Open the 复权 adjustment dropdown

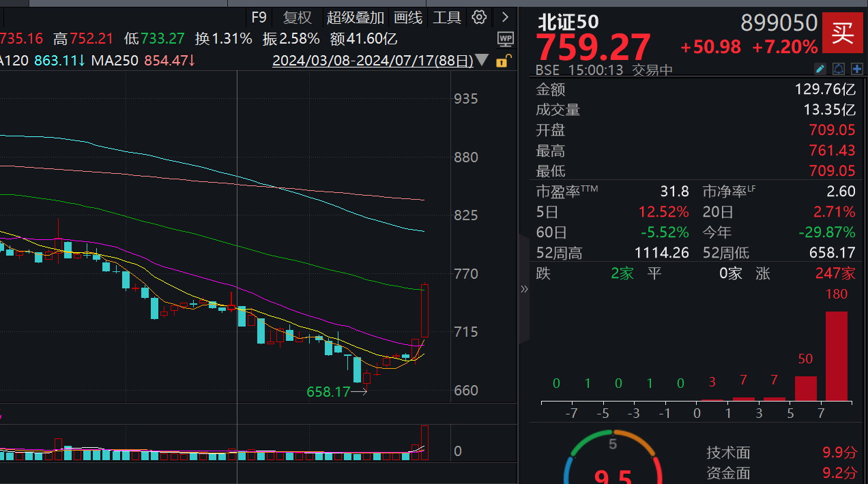pyautogui.click(x=297, y=17)
